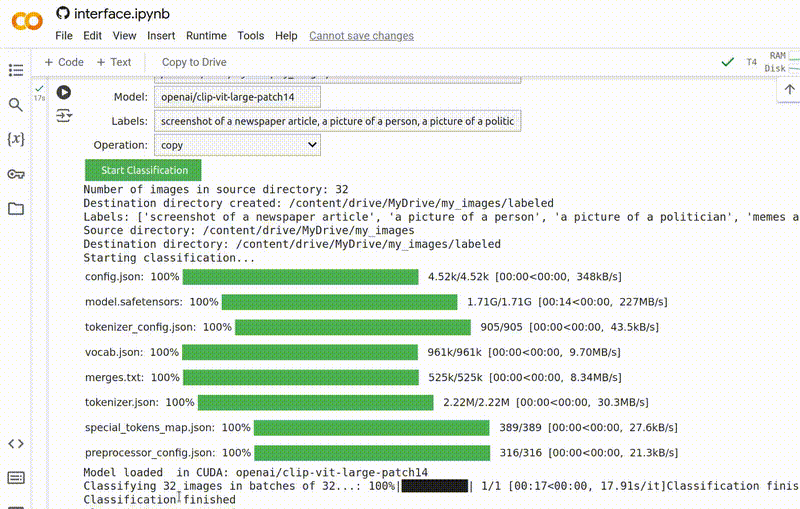Run the cell with the play button

[x=64, y=92]
